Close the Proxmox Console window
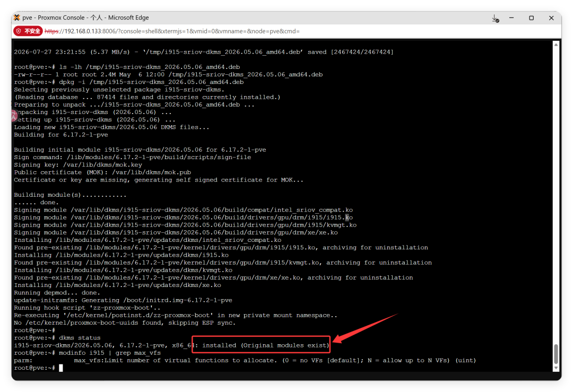573x392 pixels. click(x=551, y=18)
